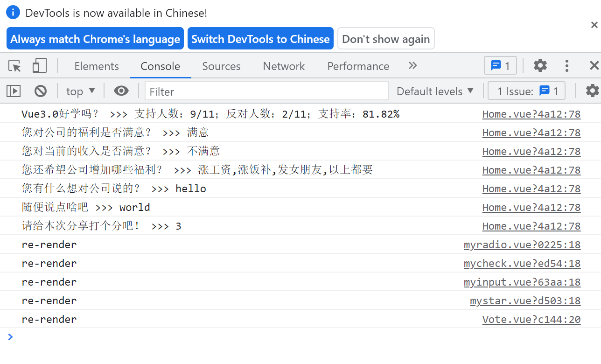This screenshot has height=364, width=601.
Task: Open Home.vue link for 福利是否满意 row
Action: [x=531, y=133]
